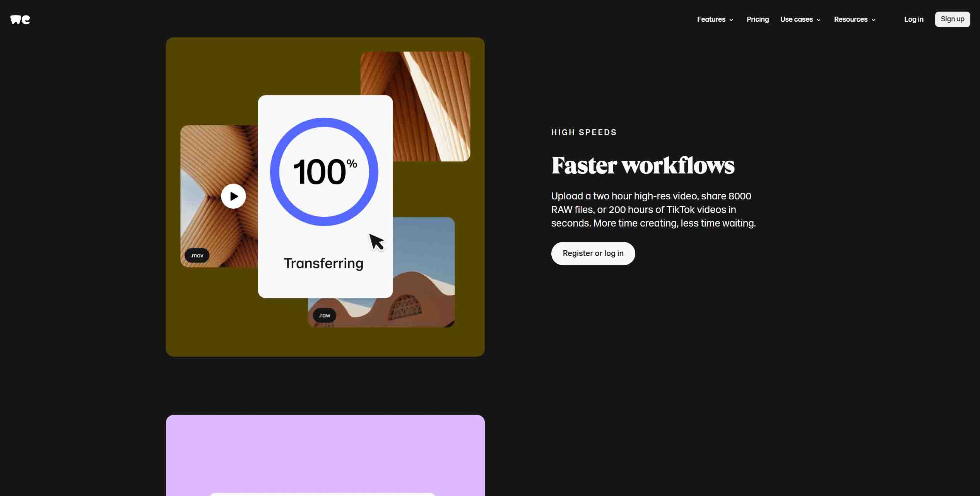Expand the Features dropdown menu
This screenshot has width=980, height=496.
pos(715,19)
